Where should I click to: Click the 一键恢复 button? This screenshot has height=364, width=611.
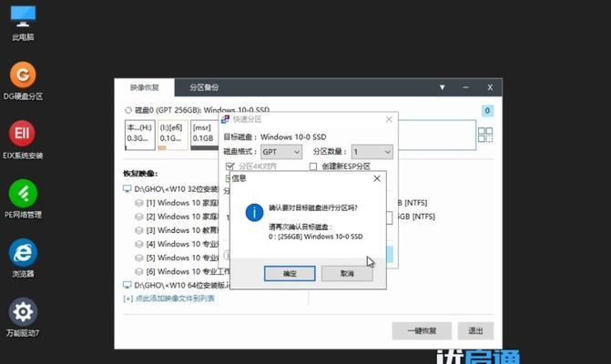pos(422,330)
